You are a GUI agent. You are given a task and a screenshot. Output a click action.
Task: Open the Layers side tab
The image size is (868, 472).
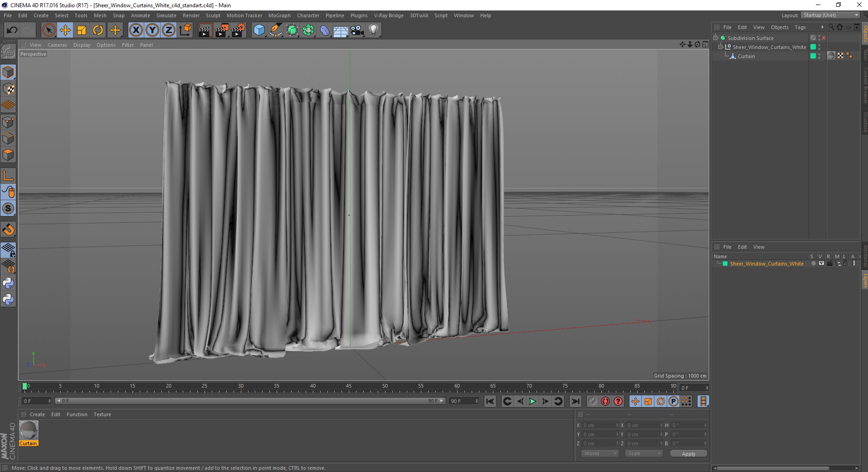click(864, 280)
